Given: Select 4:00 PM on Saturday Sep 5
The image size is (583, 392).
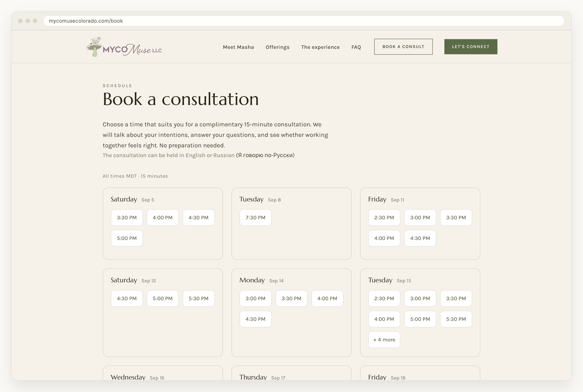Looking at the screenshot, I should (x=162, y=217).
